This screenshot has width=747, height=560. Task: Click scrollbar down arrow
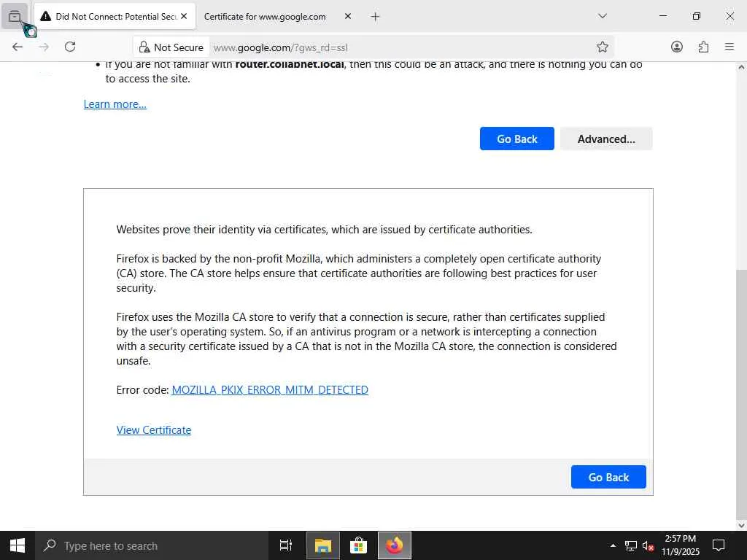tap(741, 525)
